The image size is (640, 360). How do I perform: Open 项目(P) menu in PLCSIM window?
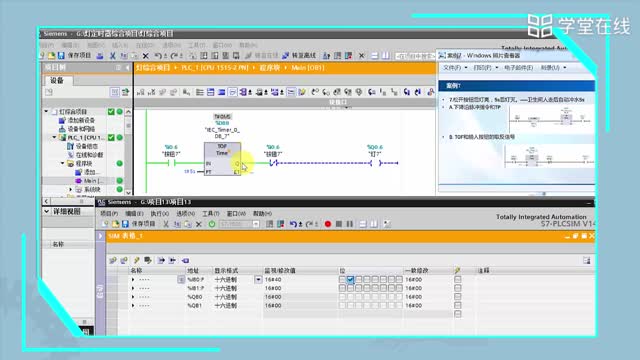(109, 213)
